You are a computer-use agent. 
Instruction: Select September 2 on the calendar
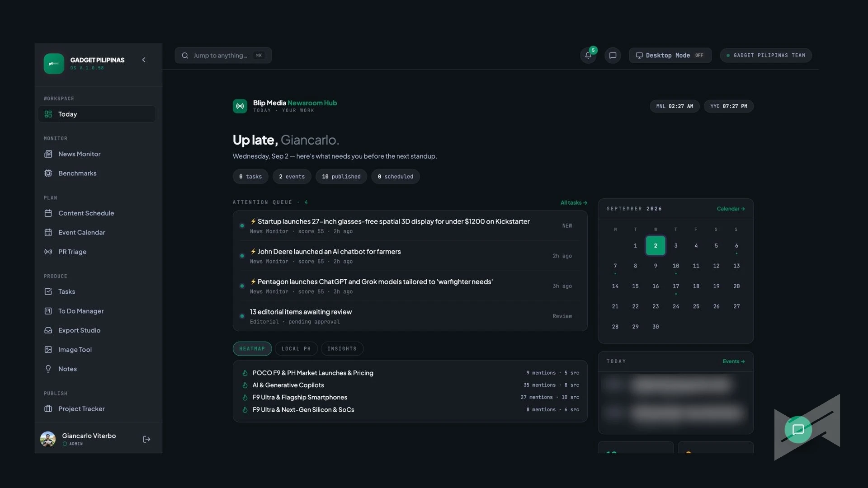coord(656,246)
